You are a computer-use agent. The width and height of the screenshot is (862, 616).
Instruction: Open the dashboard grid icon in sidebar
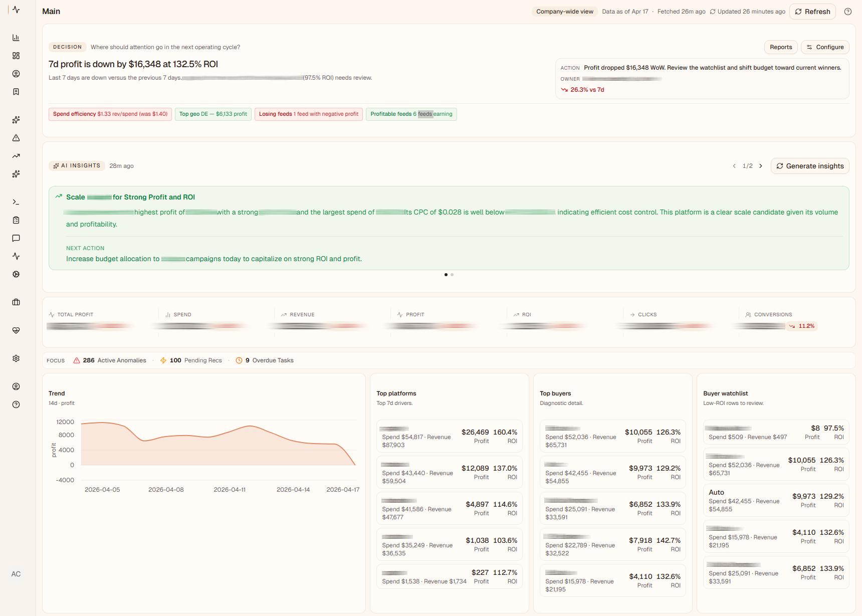(x=16, y=56)
